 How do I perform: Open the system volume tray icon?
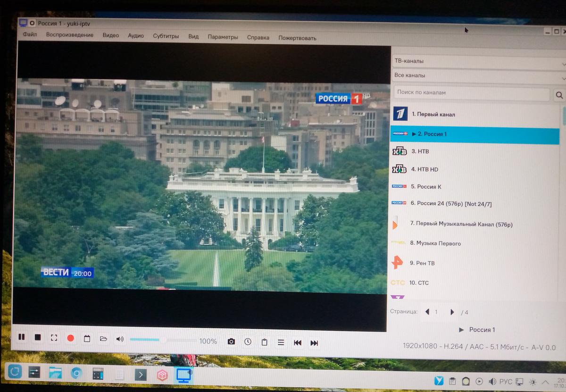tap(492, 382)
